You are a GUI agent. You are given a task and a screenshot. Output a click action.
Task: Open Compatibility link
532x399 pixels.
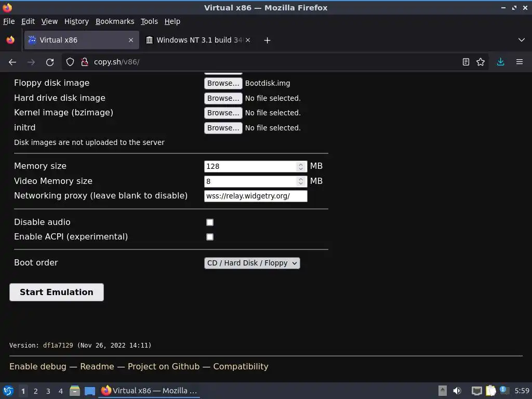[241, 366]
